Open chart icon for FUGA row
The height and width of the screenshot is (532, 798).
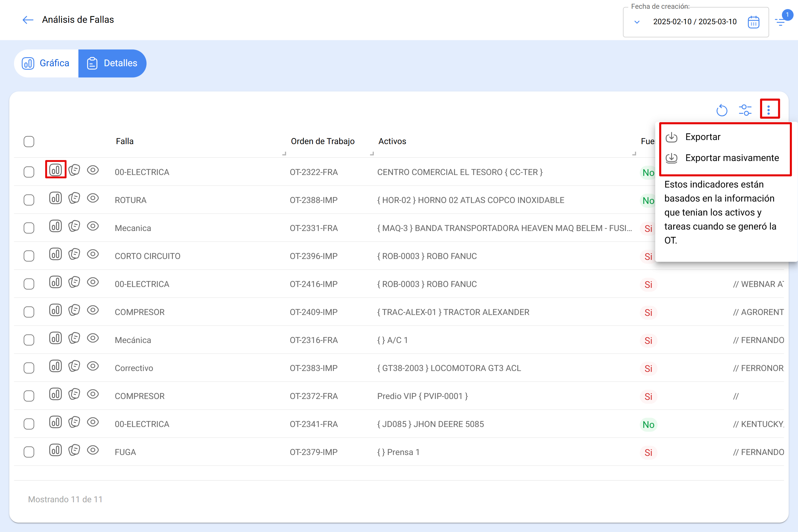tap(55, 450)
